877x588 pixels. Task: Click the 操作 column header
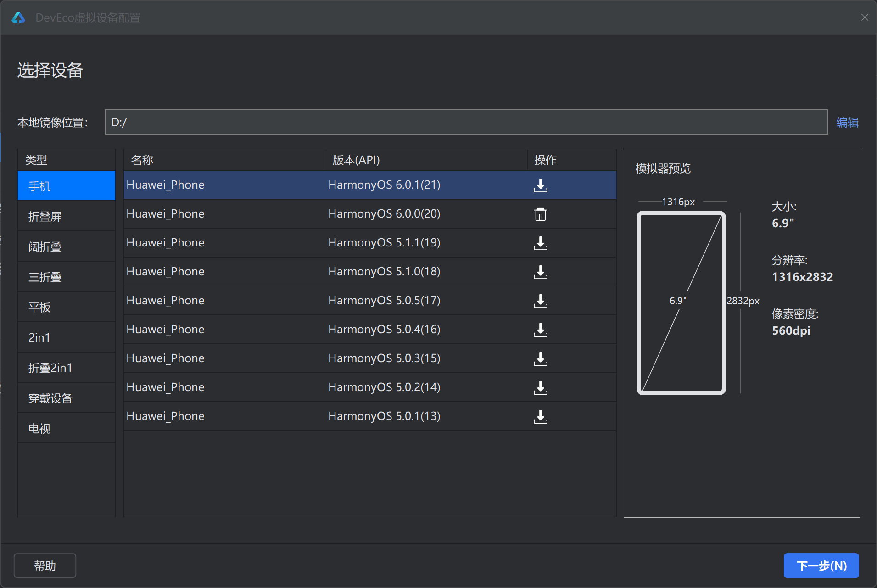tap(572, 160)
